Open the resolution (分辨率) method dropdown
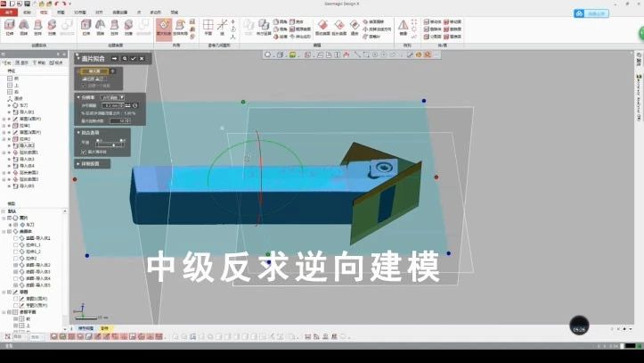This screenshot has height=363, width=644. click(110, 96)
